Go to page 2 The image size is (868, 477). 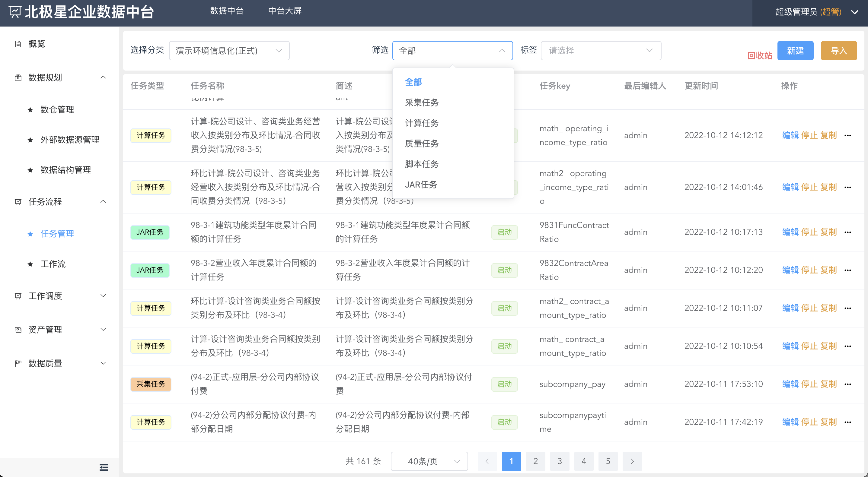535,461
